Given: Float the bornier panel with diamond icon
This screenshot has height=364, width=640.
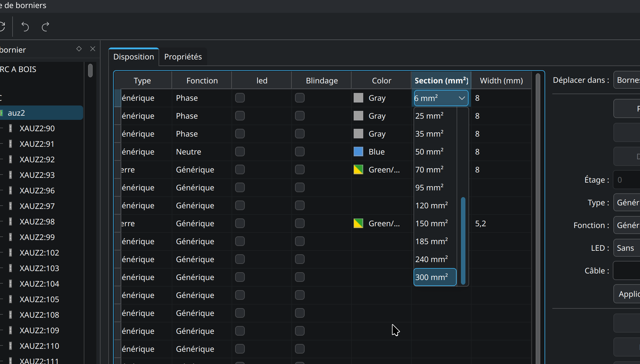Looking at the screenshot, I should tap(79, 49).
